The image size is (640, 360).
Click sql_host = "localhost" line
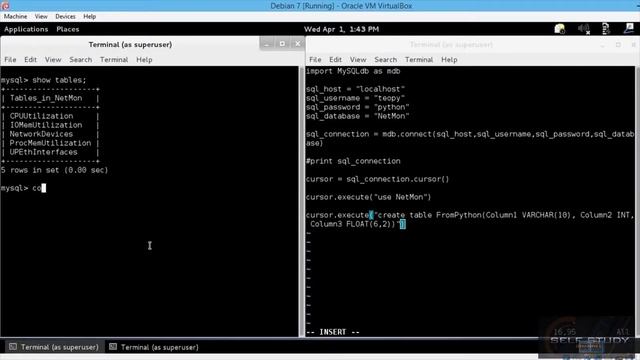coord(356,89)
